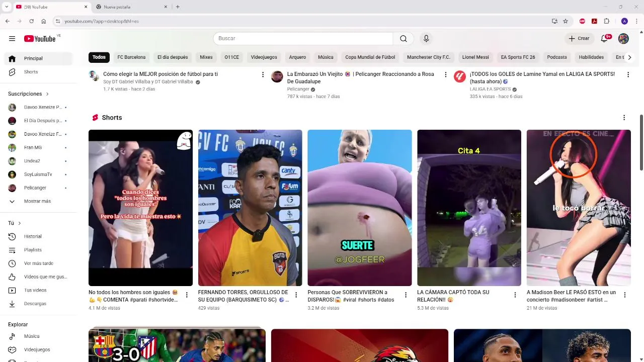This screenshot has height=362, width=644.
Task: Click the search magnifier button
Action: pyautogui.click(x=404, y=39)
